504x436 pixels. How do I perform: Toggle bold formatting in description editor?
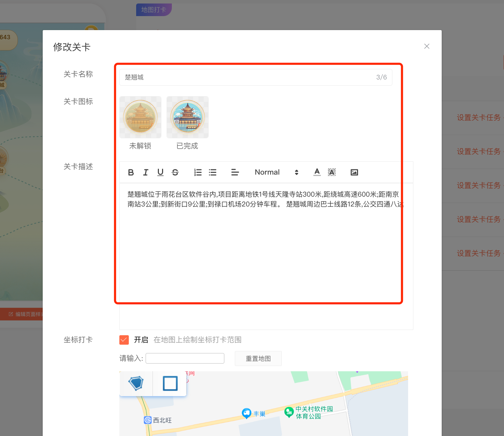click(131, 172)
